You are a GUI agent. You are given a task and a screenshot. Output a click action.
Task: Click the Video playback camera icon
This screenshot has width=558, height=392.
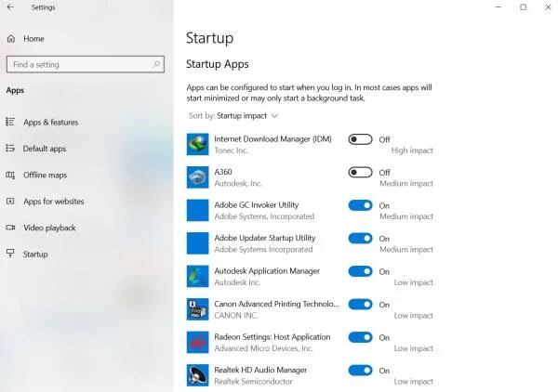click(x=10, y=228)
